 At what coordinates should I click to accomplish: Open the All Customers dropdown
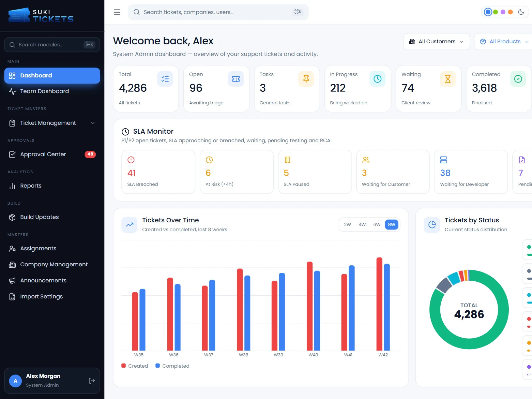(437, 42)
